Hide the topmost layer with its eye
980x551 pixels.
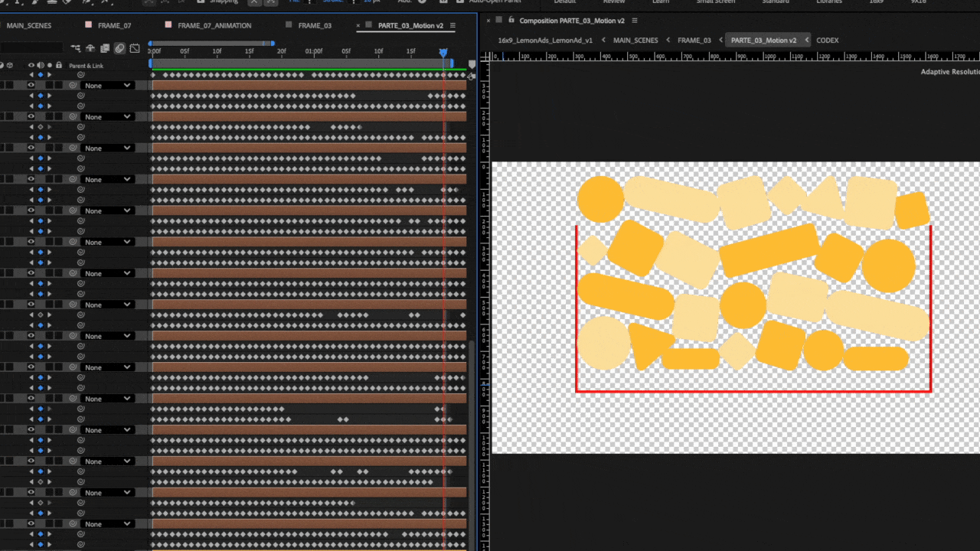(x=31, y=85)
